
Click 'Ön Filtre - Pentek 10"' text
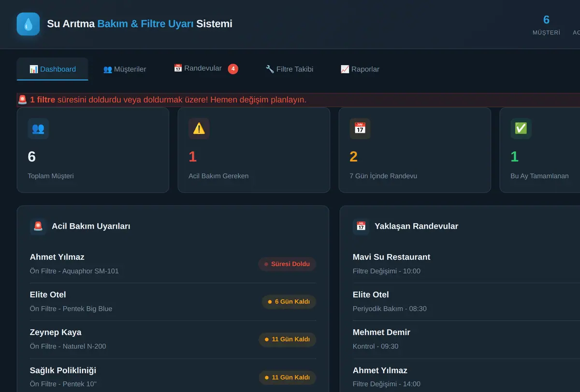point(63,384)
